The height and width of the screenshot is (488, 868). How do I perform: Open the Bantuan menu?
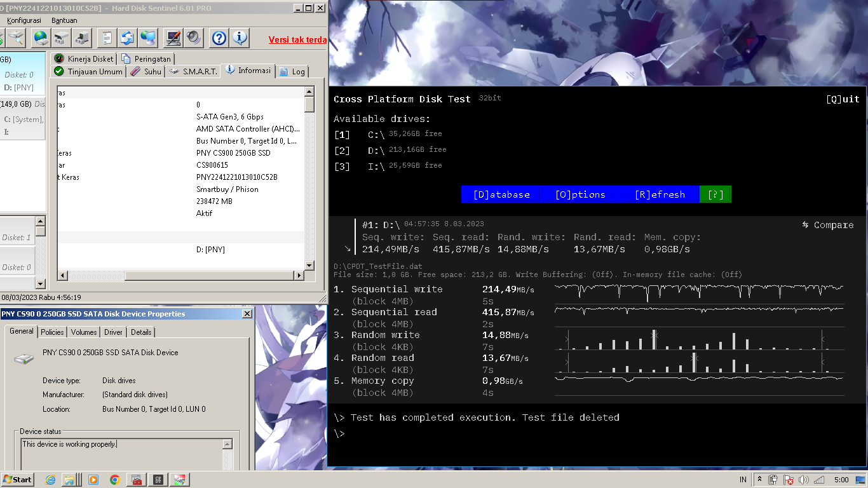pos(64,20)
